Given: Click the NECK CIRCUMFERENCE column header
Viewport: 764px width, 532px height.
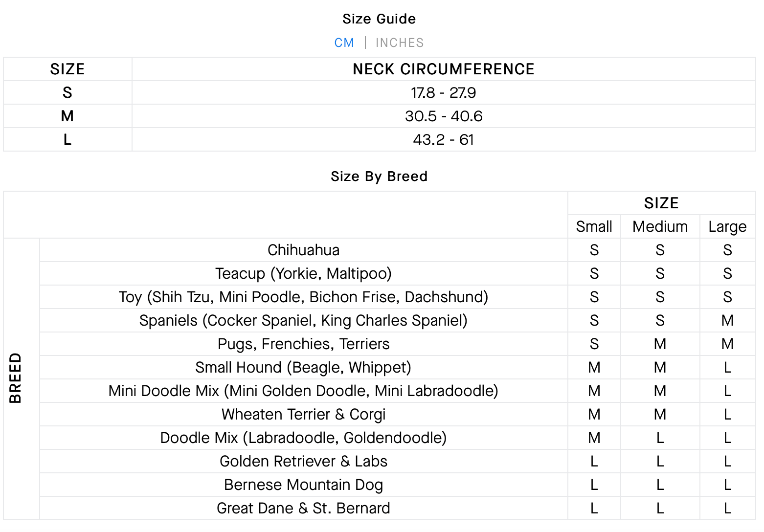Looking at the screenshot, I should [443, 69].
